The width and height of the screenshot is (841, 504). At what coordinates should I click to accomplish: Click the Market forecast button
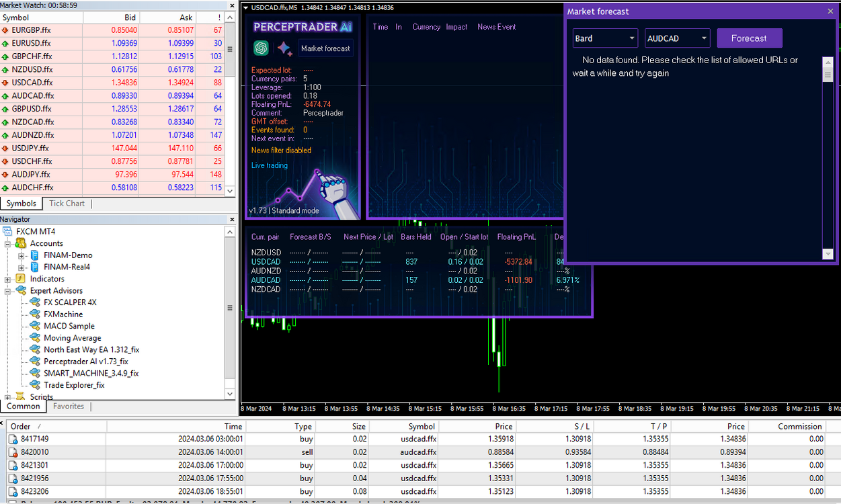(x=325, y=48)
